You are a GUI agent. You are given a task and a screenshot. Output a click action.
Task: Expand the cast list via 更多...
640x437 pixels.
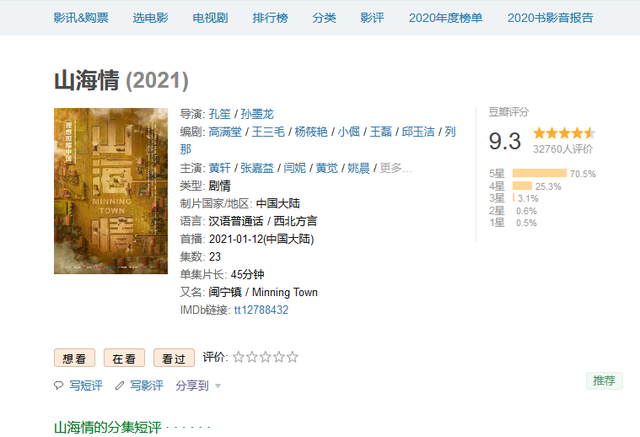[x=396, y=168]
